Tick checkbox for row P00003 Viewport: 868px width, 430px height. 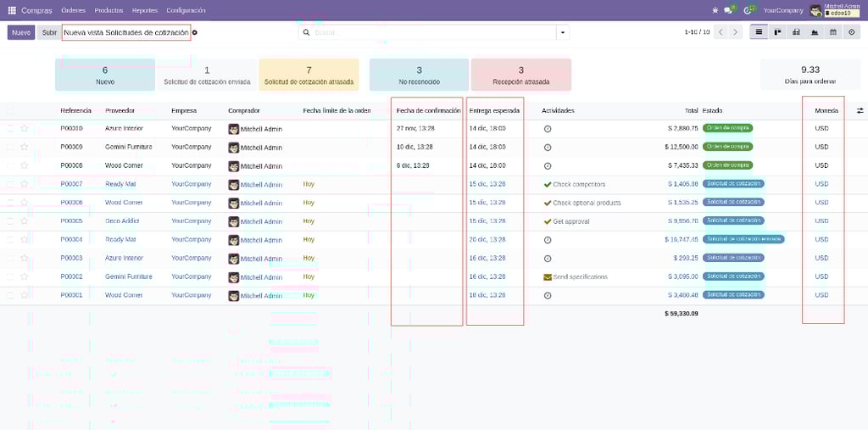[x=10, y=258]
